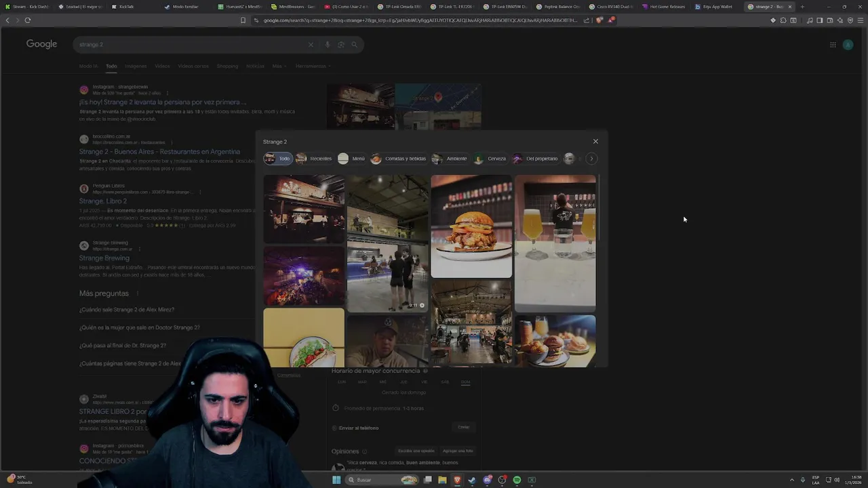
Task: Open result 'Strange 2 levanta la persiana'
Action: [163, 102]
